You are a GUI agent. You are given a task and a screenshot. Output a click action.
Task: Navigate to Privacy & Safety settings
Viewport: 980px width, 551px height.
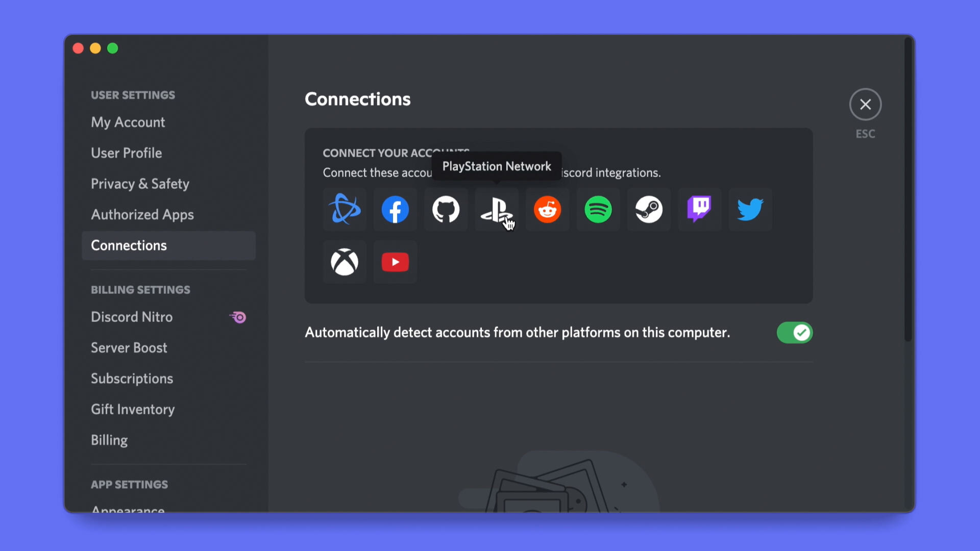tap(139, 183)
